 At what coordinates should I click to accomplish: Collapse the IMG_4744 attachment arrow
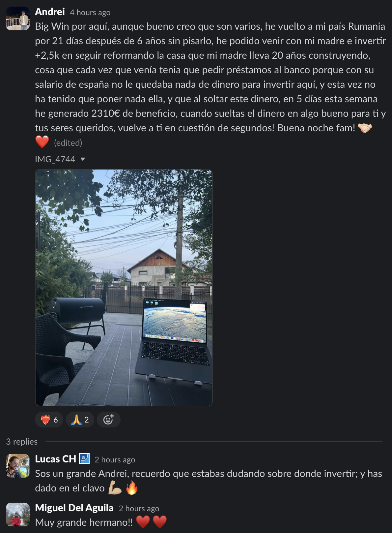[x=83, y=159]
